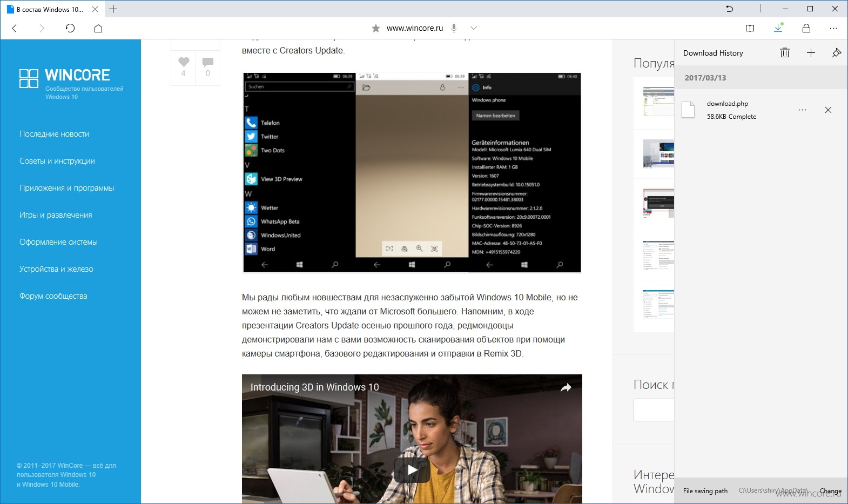The height and width of the screenshot is (504, 848).
Task: Click the Change saving path button
Action: coord(830,491)
